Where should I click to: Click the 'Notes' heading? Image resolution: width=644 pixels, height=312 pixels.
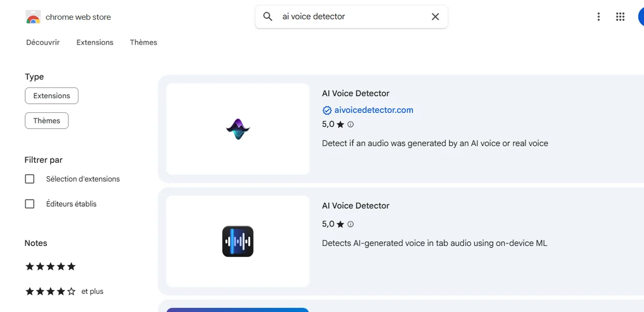tap(36, 243)
